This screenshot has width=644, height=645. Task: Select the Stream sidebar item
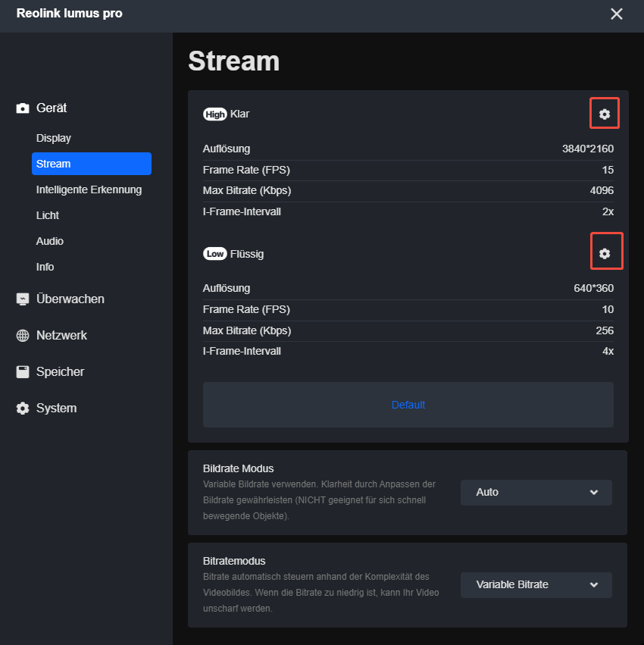pos(91,164)
